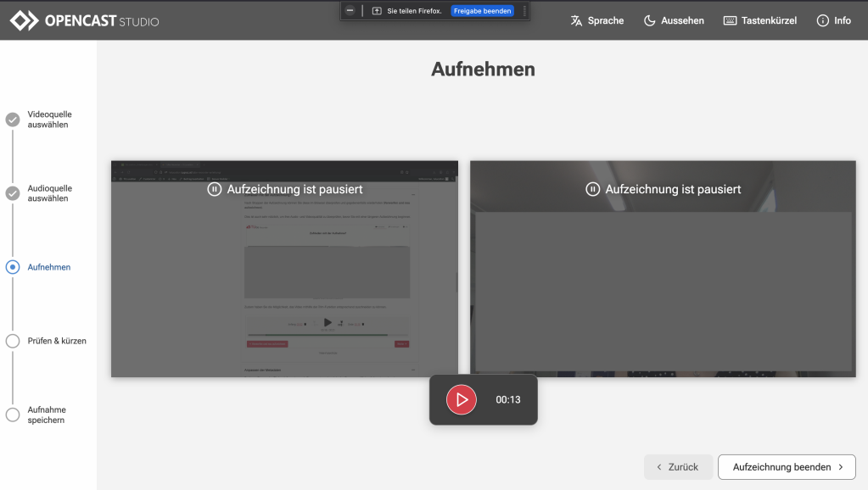Image resolution: width=868 pixels, height=490 pixels.
Task: Click the Opencast Studio logo
Action: click(x=84, y=20)
